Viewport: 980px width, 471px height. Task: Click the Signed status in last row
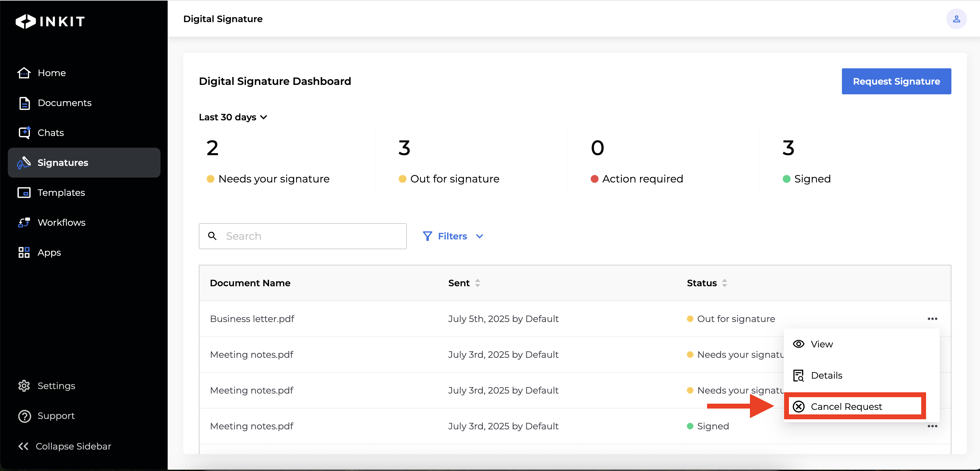pos(708,426)
